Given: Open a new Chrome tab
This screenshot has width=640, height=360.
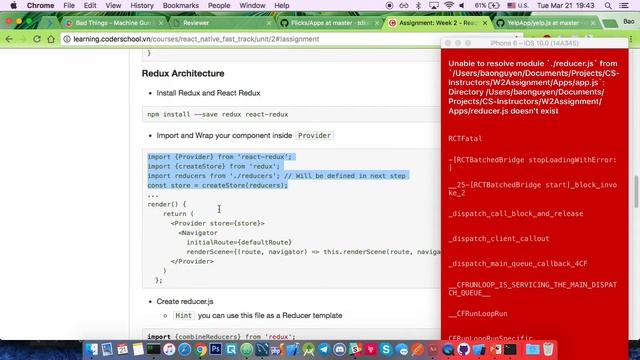Looking at the screenshot, I should 610,24.
